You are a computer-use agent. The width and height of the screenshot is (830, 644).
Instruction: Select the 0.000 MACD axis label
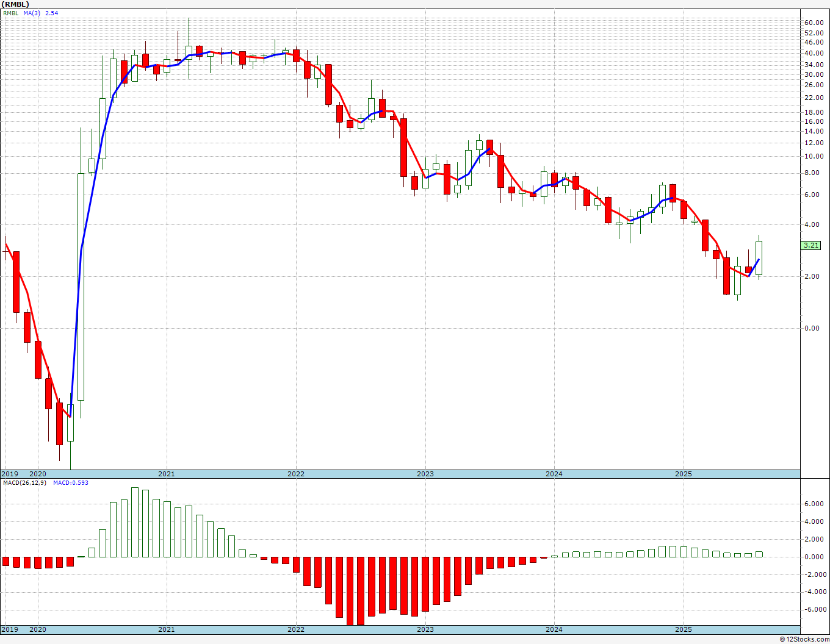coord(815,557)
